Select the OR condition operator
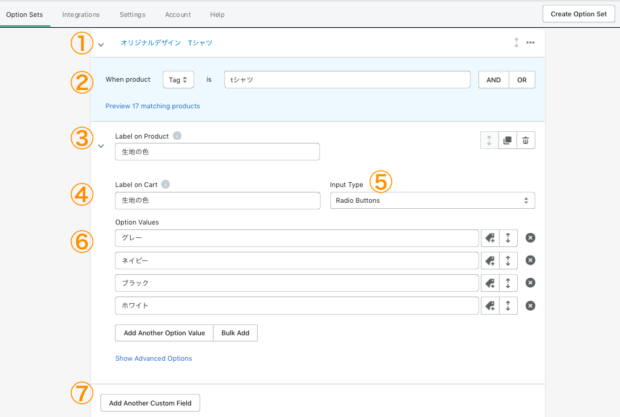This screenshot has width=620, height=417. 521,80
